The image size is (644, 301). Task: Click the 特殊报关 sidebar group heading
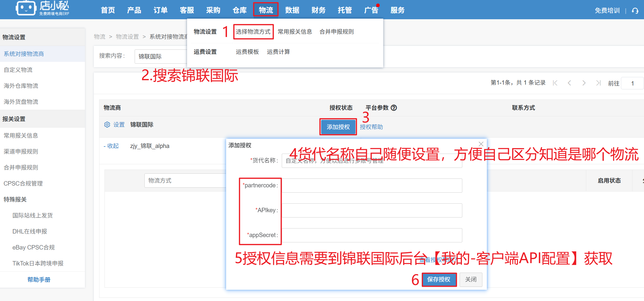click(x=15, y=199)
